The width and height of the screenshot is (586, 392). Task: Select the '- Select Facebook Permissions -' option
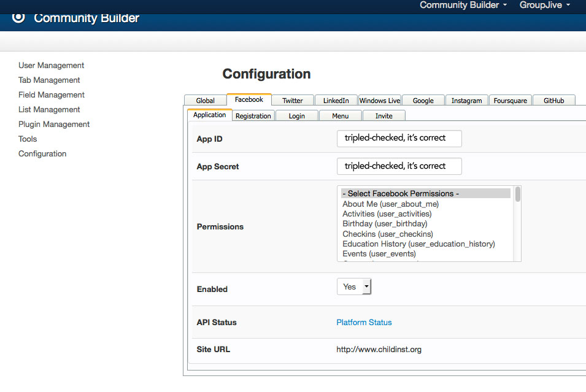(x=426, y=193)
